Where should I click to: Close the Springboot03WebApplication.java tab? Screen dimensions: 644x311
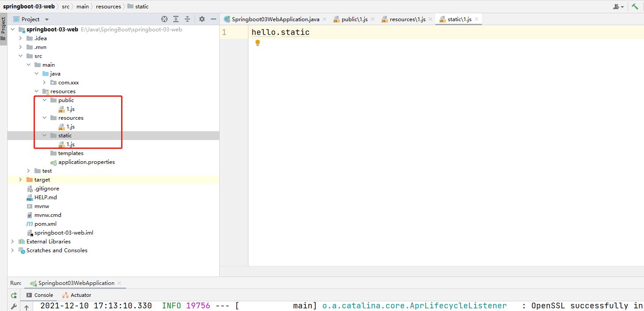coord(324,19)
